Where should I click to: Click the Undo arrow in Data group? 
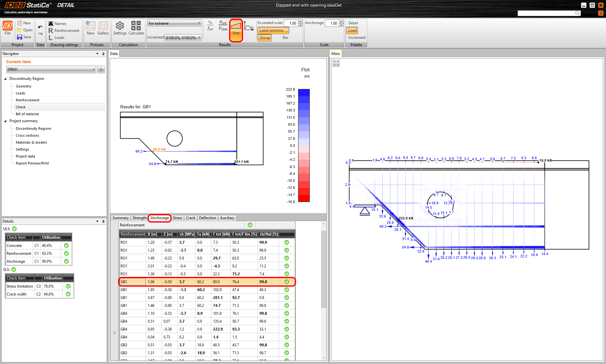(x=40, y=27)
